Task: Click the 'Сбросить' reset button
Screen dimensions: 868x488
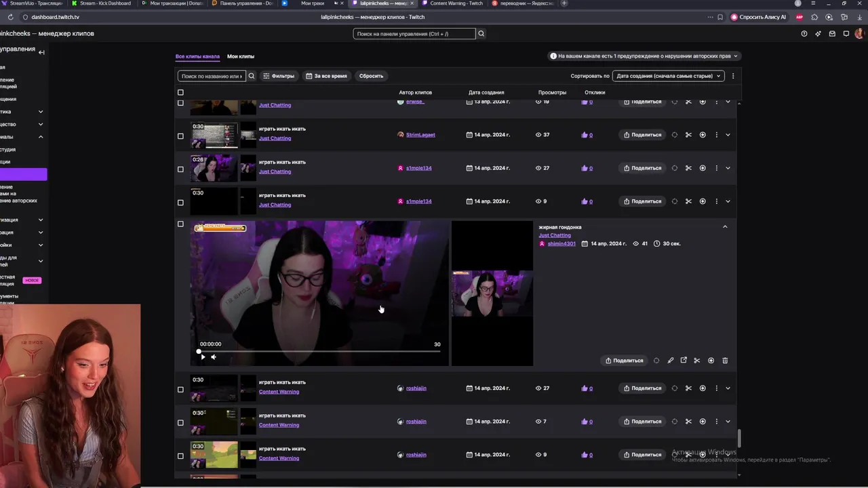Action: (x=371, y=76)
